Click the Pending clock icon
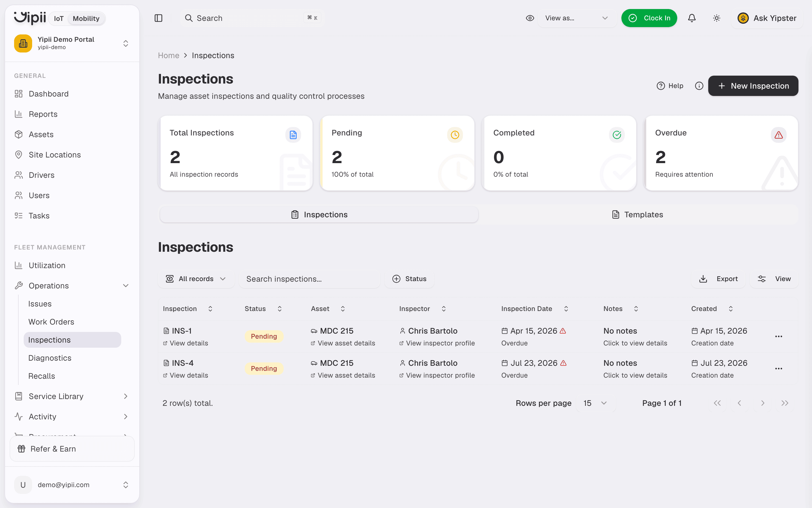 pos(455,135)
